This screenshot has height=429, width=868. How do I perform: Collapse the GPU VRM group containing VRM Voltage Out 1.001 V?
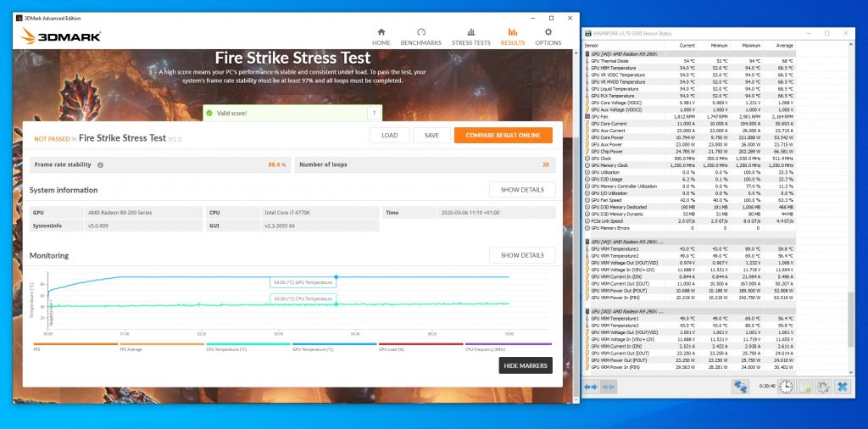690,312
